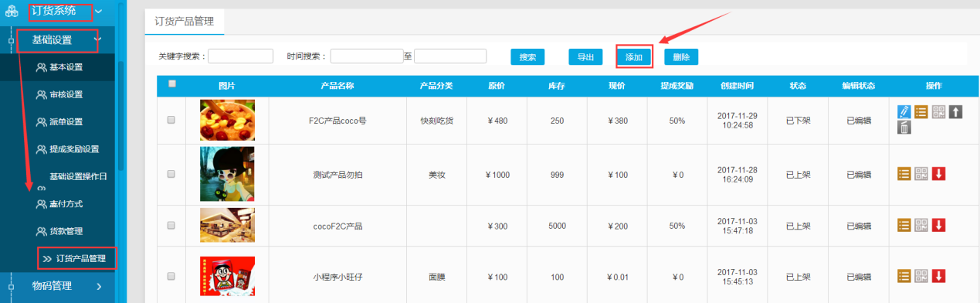Take 测试产品勿拍 off shelf with red arrow

pos(938,174)
